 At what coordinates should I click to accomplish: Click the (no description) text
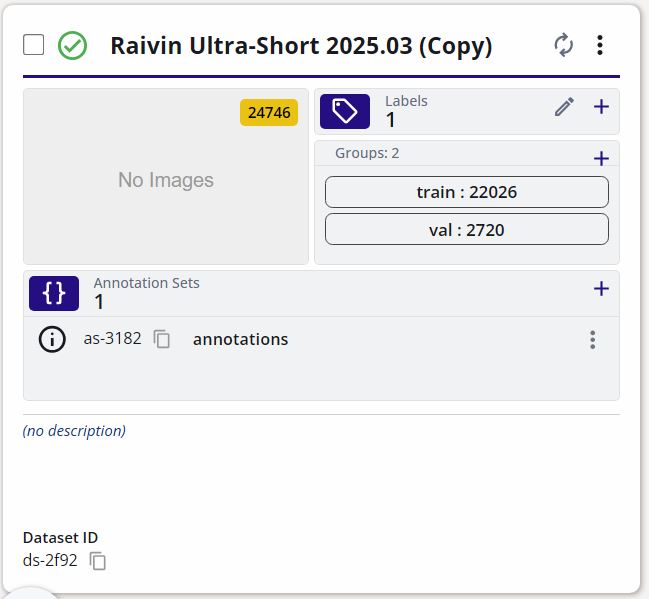pyautogui.click(x=75, y=431)
